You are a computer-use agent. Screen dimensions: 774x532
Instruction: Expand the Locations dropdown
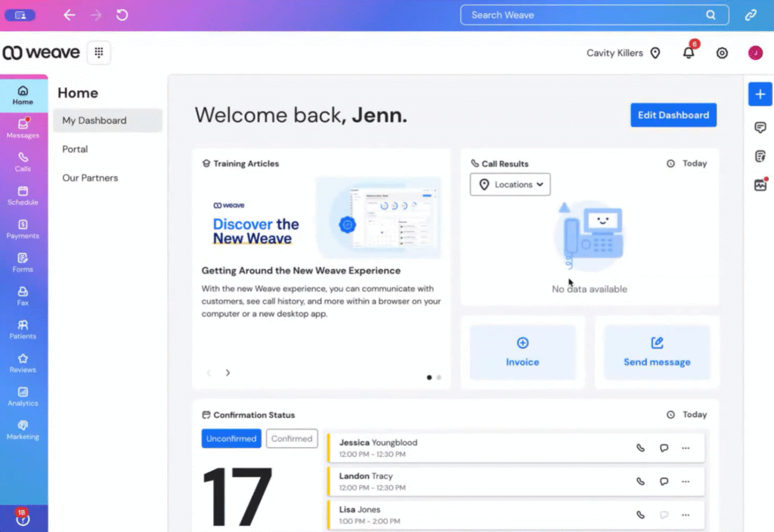pyautogui.click(x=510, y=184)
